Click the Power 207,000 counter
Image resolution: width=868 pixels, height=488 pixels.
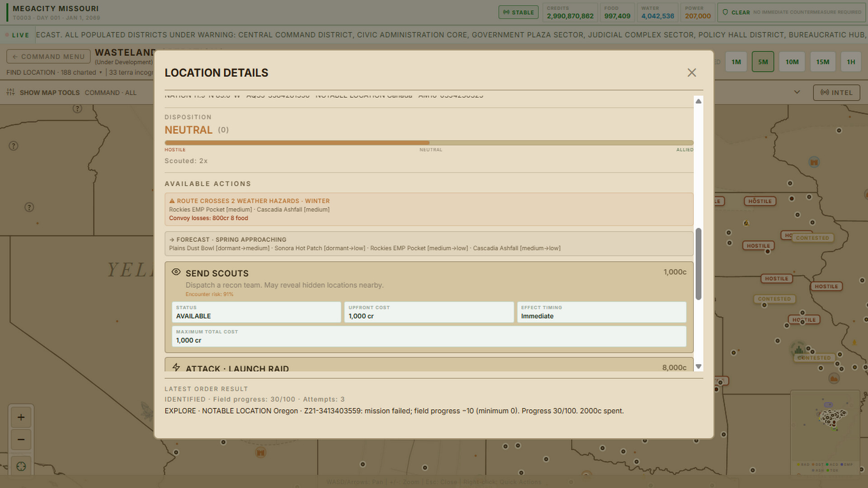[698, 12]
